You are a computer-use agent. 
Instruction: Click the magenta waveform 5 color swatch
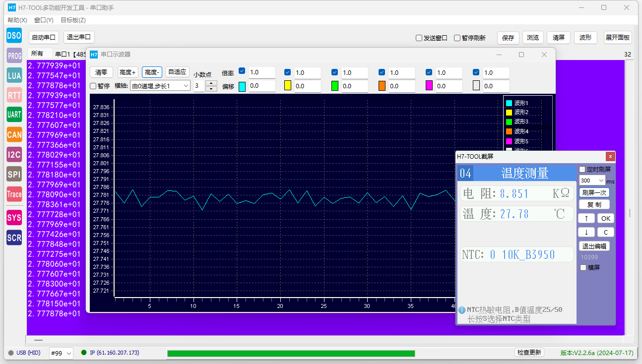pyautogui.click(x=429, y=85)
